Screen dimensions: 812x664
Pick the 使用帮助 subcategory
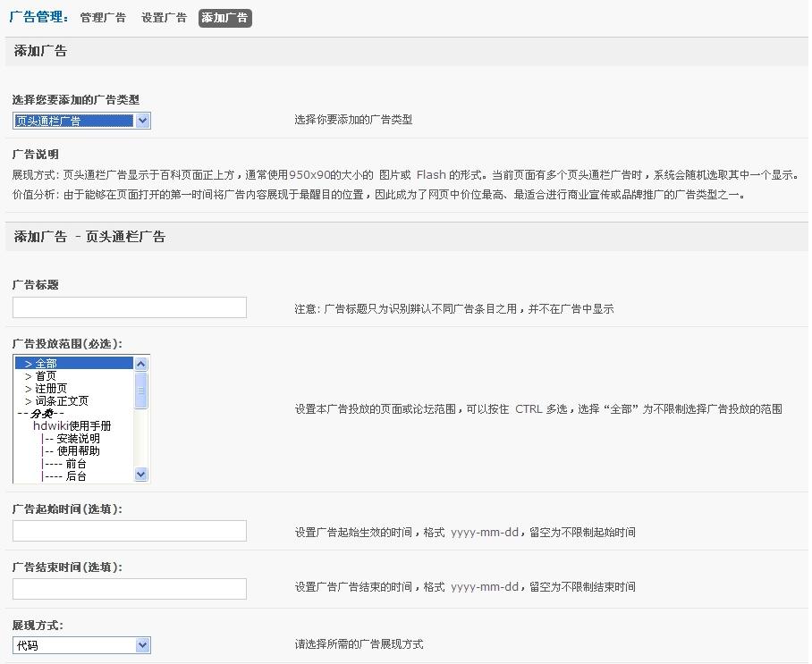(x=78, y=451)
